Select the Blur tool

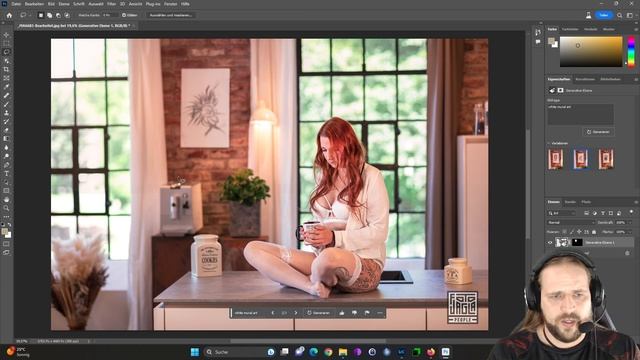(x=6, y=147)
